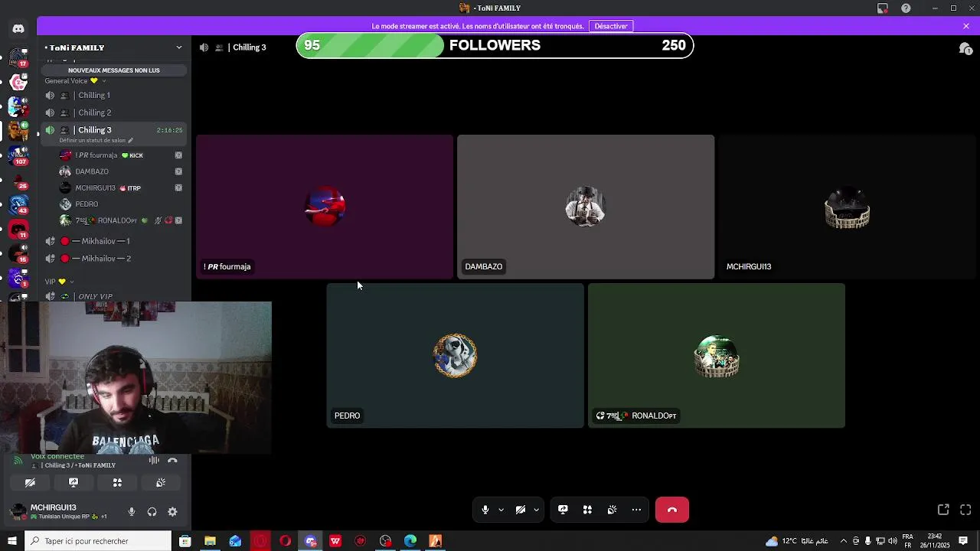
Task: Pop out the call window
Action: point(943,510)
